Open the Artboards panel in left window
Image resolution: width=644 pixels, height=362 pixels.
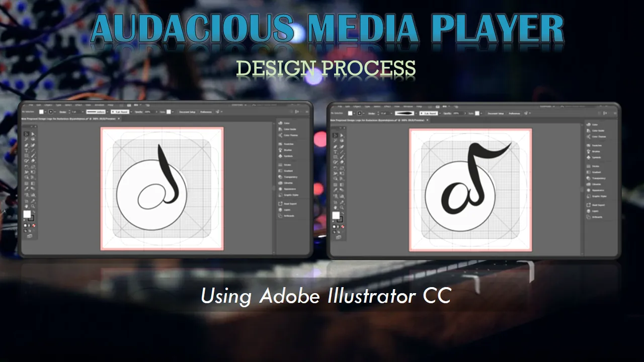click(286, 216)
